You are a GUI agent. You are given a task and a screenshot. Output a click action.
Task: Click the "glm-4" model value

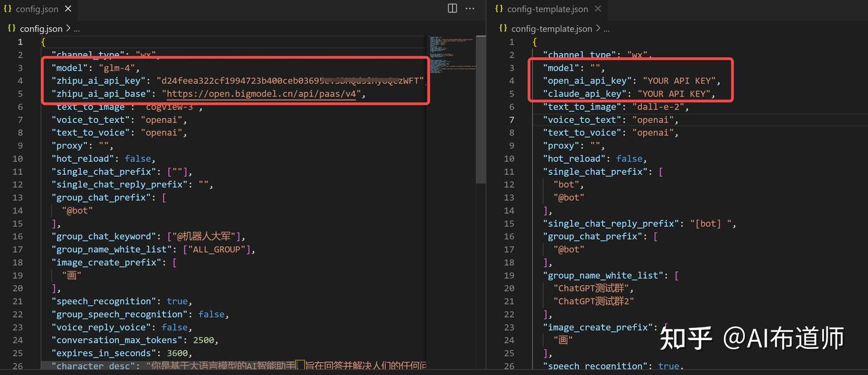coord(117,68)
